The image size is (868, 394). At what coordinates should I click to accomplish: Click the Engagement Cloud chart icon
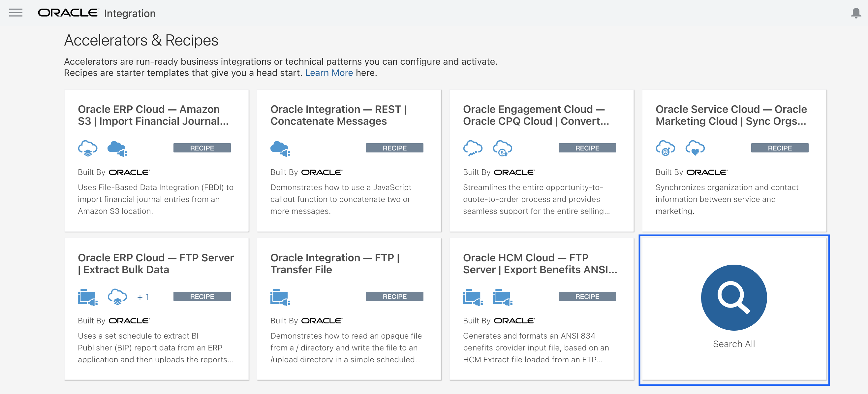pyautogui.click(x=472, y=148)
